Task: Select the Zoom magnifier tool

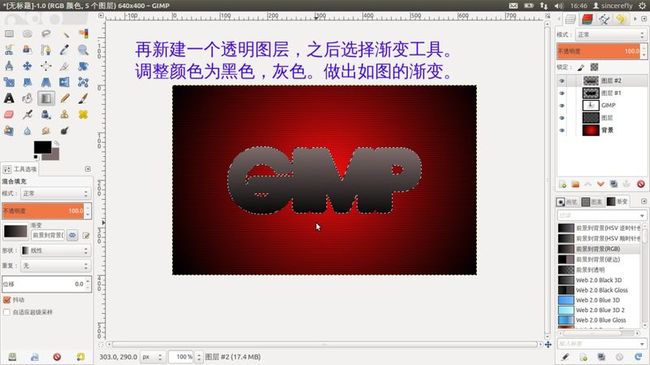Action: click(83, 50)
